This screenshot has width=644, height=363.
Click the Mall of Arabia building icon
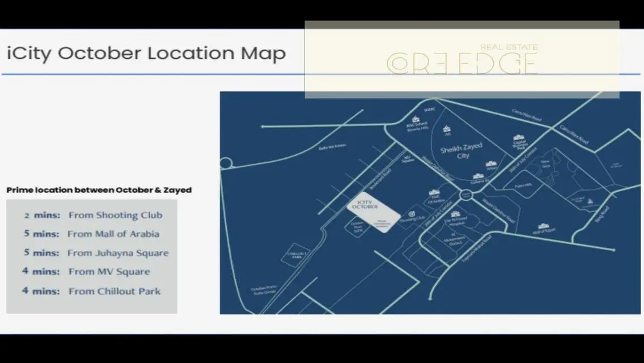[435, 192]
